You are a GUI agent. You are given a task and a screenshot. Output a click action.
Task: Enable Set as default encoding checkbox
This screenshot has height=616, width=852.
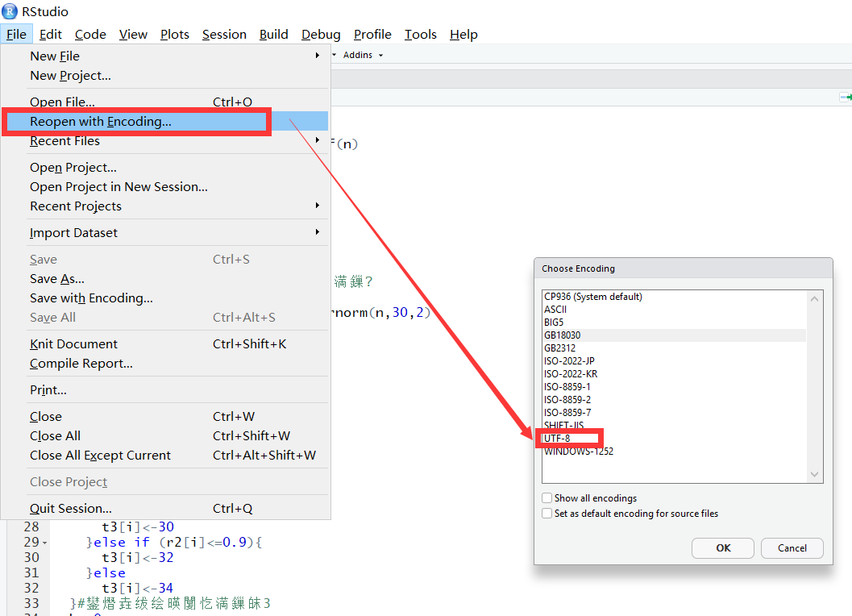point(547,514)
